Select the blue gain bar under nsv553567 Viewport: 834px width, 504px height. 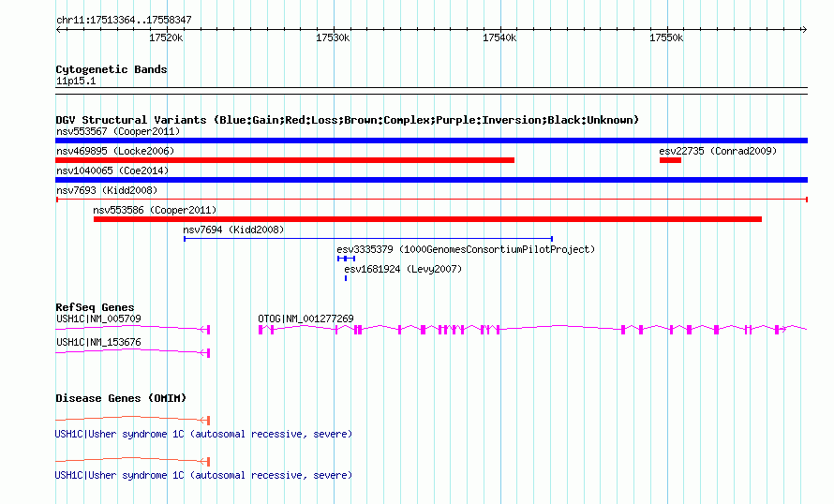[431, 141]
